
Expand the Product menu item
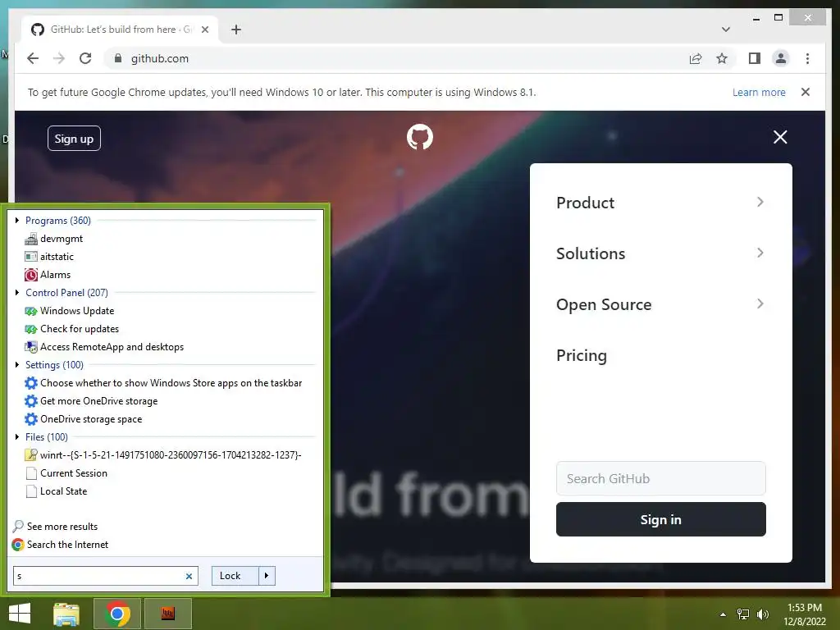click(x=660, y=203)
